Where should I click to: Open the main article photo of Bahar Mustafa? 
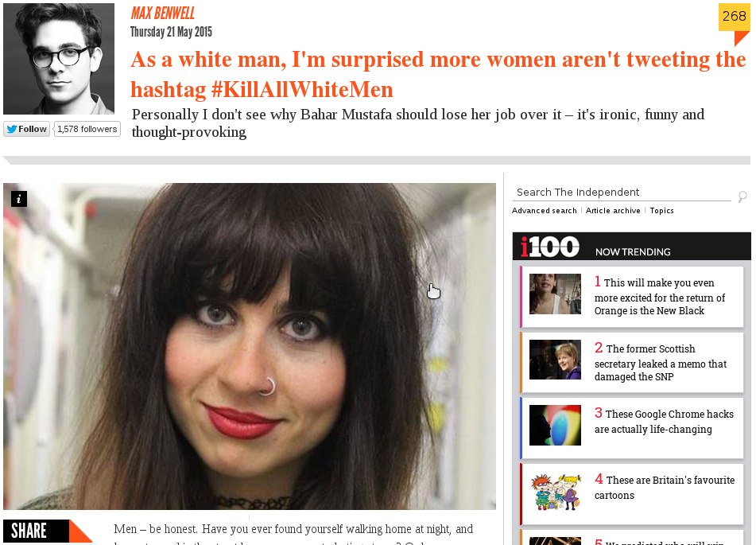click(250, 346)
